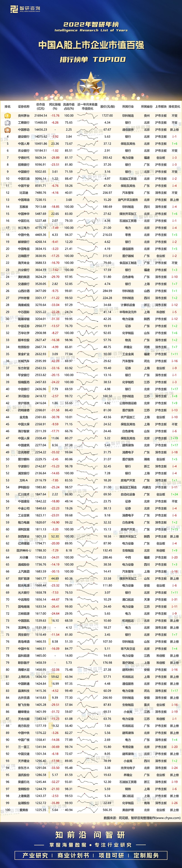
Task: Select the company name 伊利股份
Action: 24,488
